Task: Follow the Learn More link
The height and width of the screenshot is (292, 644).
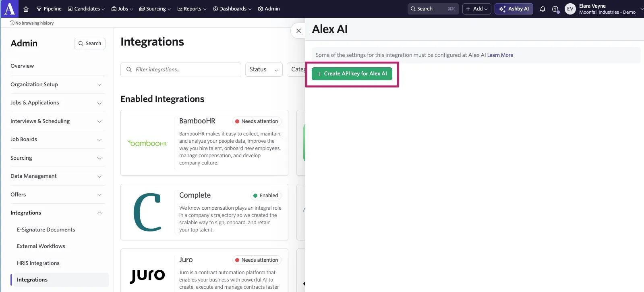Action: (x=500, y=55)
